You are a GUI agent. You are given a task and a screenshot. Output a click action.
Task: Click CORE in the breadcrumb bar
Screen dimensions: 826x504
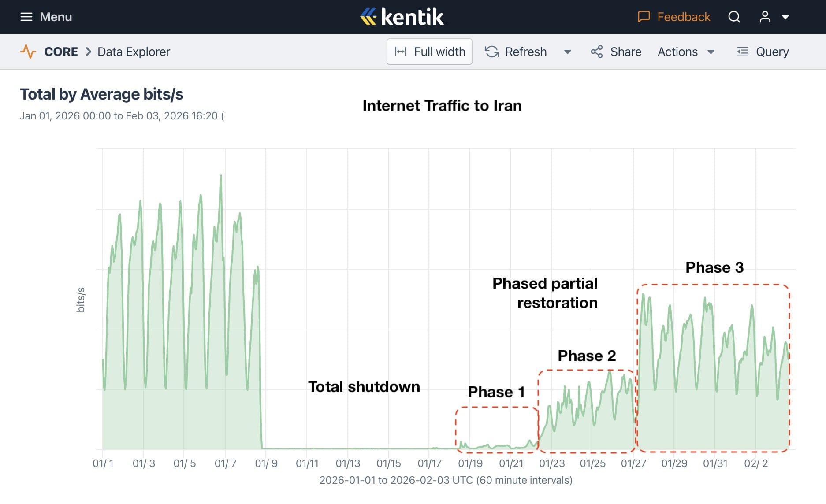coord(61,52)
